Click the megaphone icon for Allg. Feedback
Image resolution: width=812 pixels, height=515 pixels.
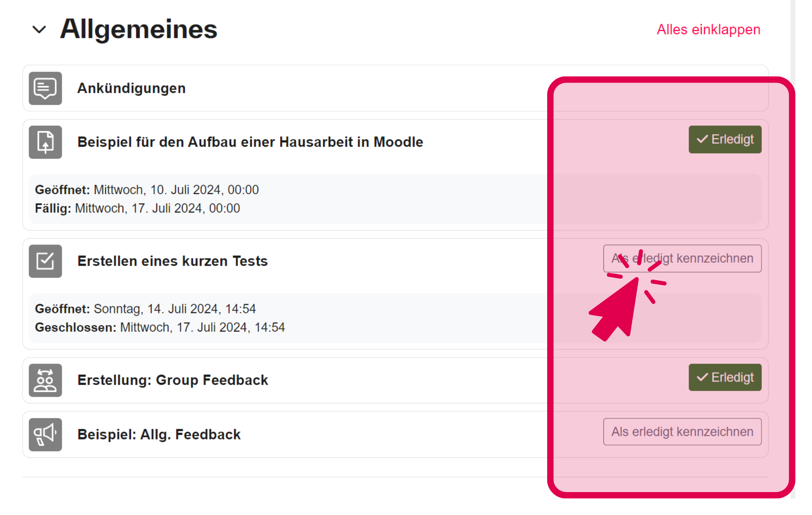click(45, 435)
